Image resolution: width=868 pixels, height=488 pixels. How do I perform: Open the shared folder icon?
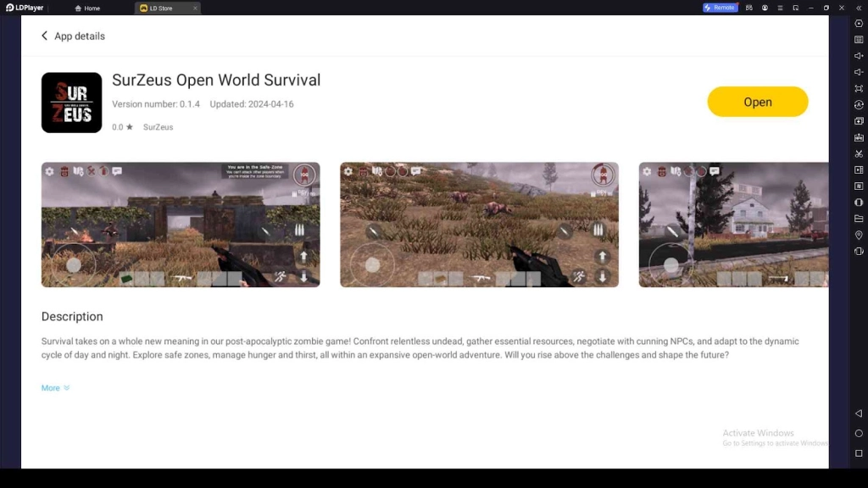[859, 219]
